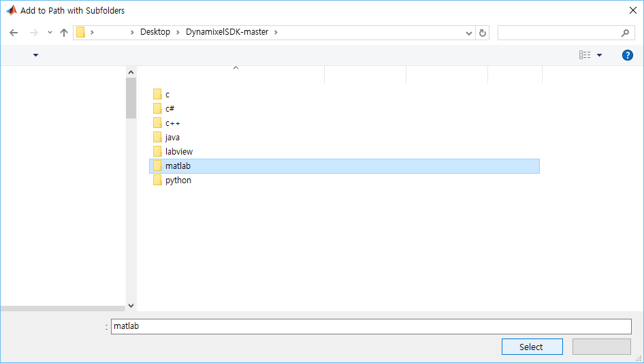Open Help with the question mark icon

(x=627, y=55)
